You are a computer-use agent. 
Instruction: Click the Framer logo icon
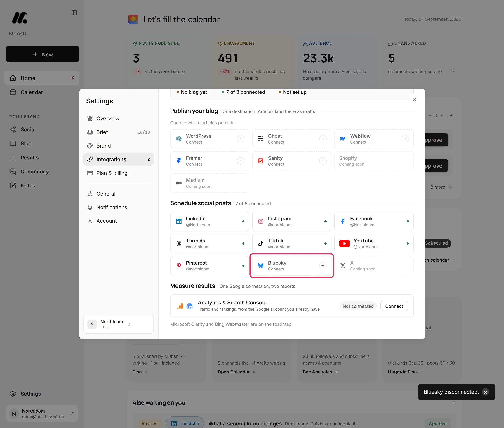179,161
